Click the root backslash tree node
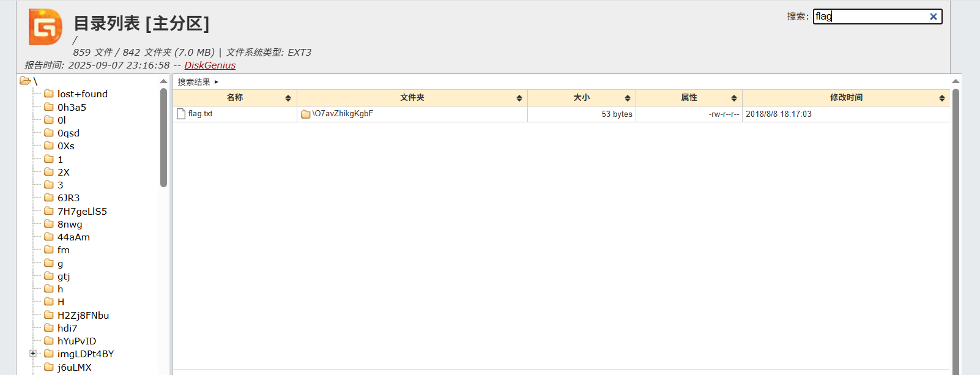The height and width of the screenshot is (375, 980). point(35,81)
